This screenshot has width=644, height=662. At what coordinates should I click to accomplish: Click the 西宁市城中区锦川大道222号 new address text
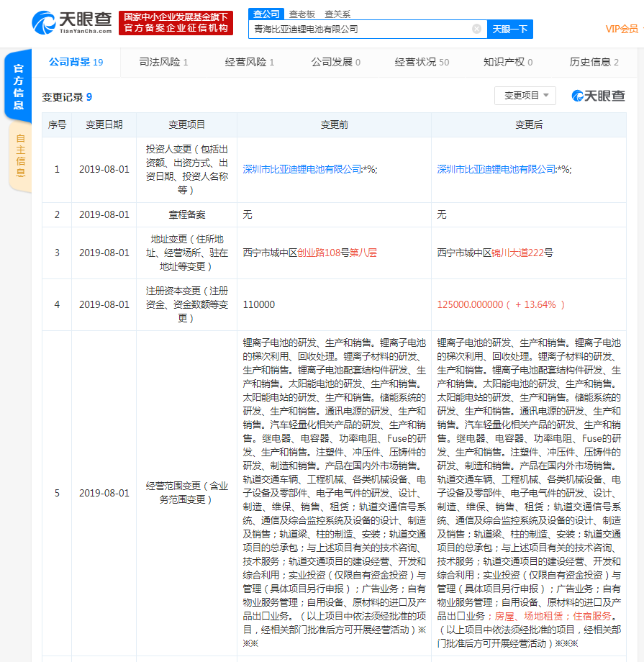[495, 253]
